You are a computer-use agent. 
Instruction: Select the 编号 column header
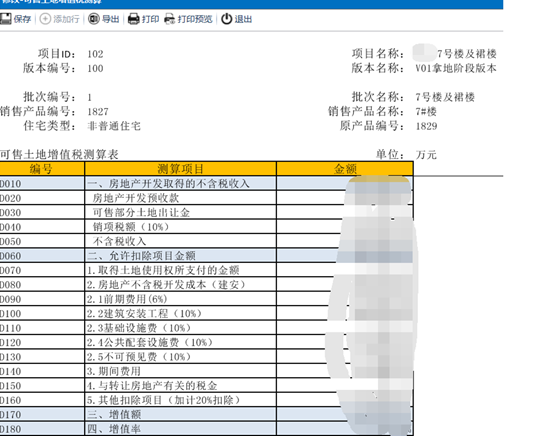(42, 169)
